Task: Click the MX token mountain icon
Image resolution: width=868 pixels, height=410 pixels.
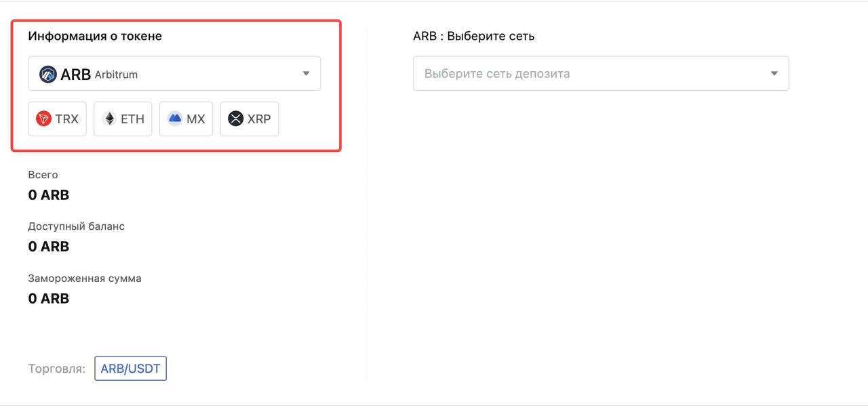Action: [175, 119]
